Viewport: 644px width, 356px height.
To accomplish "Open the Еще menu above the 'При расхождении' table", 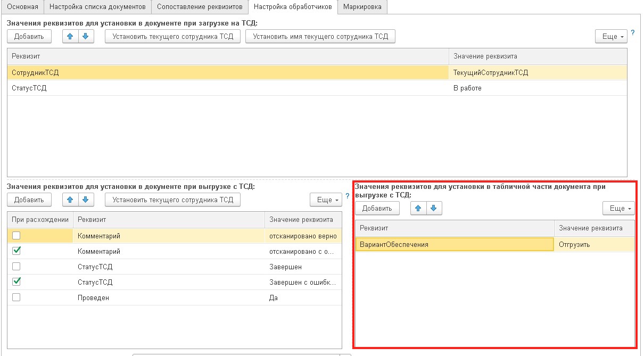I will 326,200.
